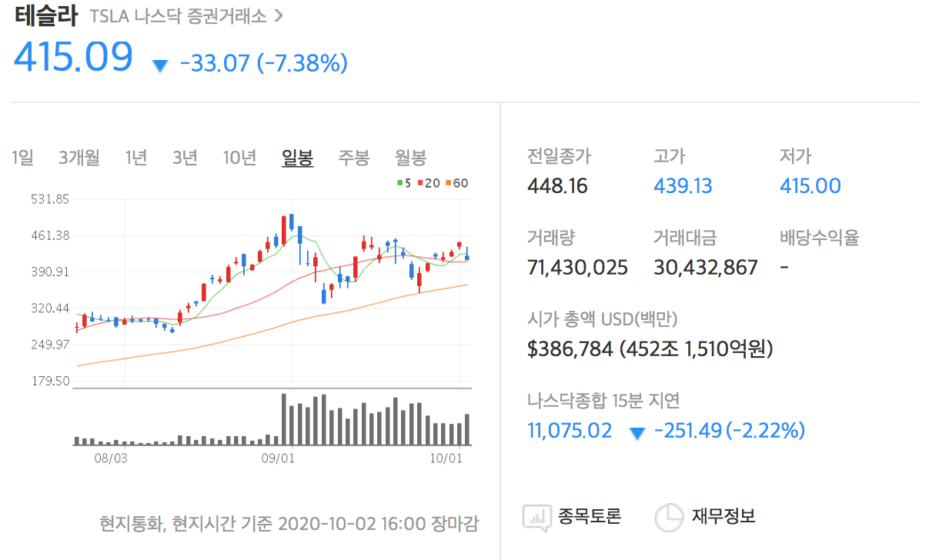Select the 3년 chart range
Viewport: 939px width, 560px height.
[x=185, y=158]
